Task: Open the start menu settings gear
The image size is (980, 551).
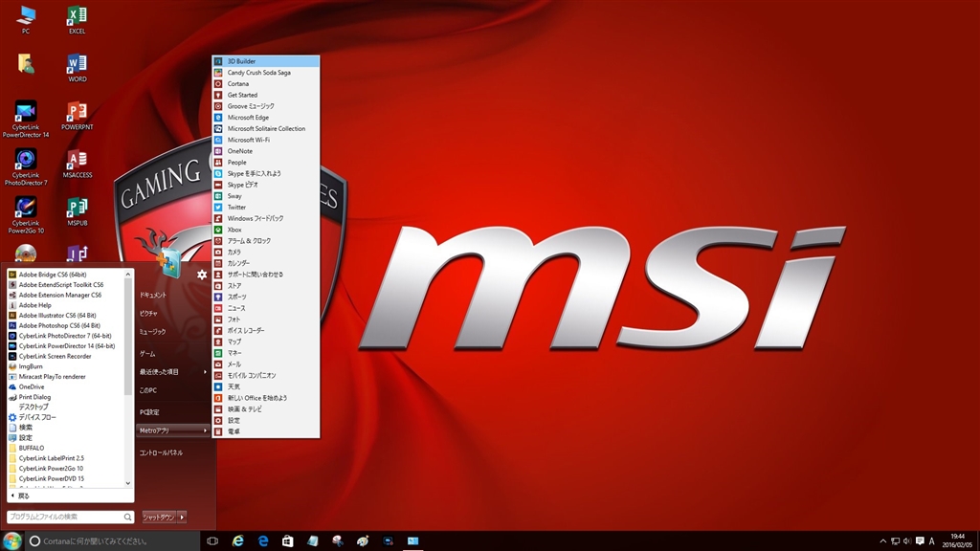Action: coord(202,275)
